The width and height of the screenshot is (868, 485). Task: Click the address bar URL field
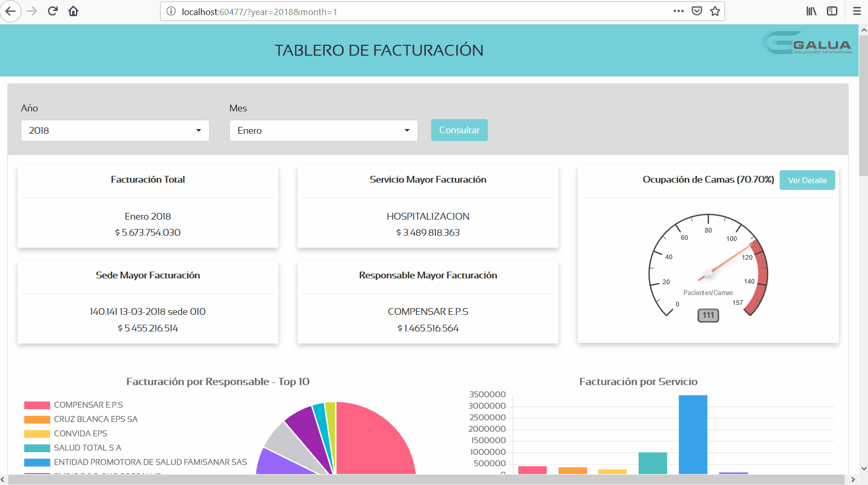[x=416, y=11]
